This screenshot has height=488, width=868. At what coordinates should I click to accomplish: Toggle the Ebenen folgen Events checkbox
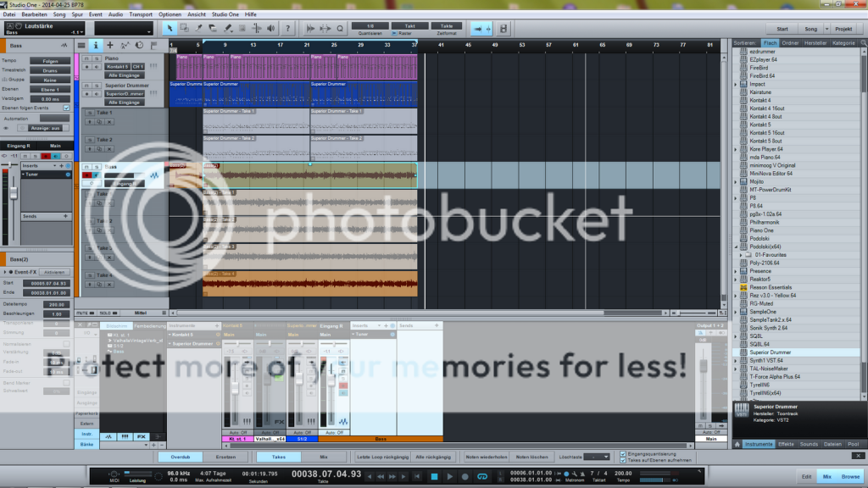click(x=66, y=108)
